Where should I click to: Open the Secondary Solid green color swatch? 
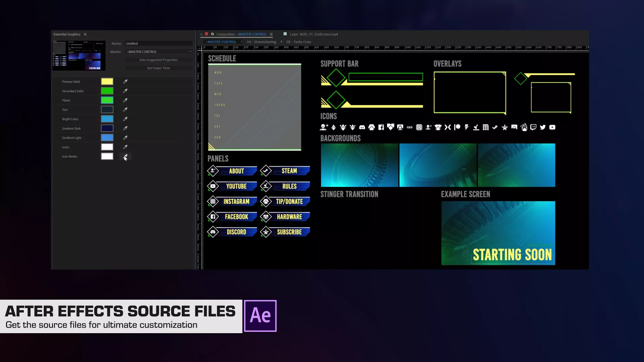107,91
